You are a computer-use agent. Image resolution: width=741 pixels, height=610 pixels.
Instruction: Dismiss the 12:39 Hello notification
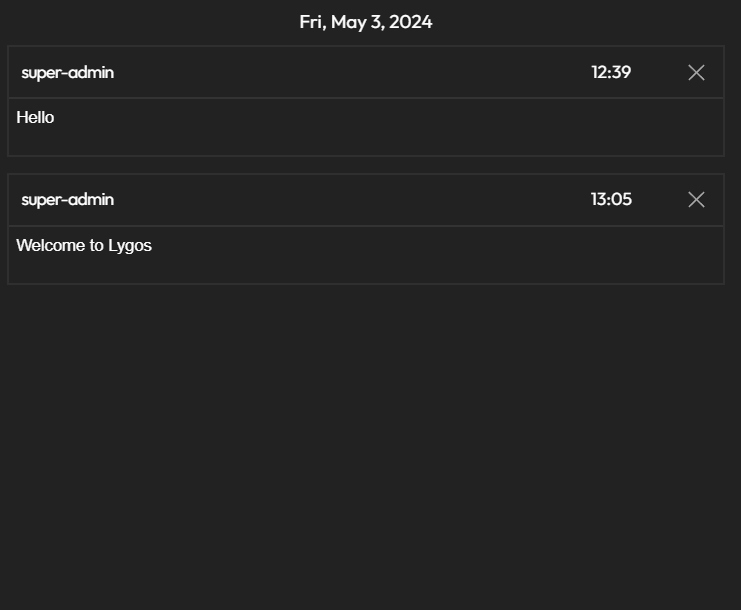(x=696, y=72)
